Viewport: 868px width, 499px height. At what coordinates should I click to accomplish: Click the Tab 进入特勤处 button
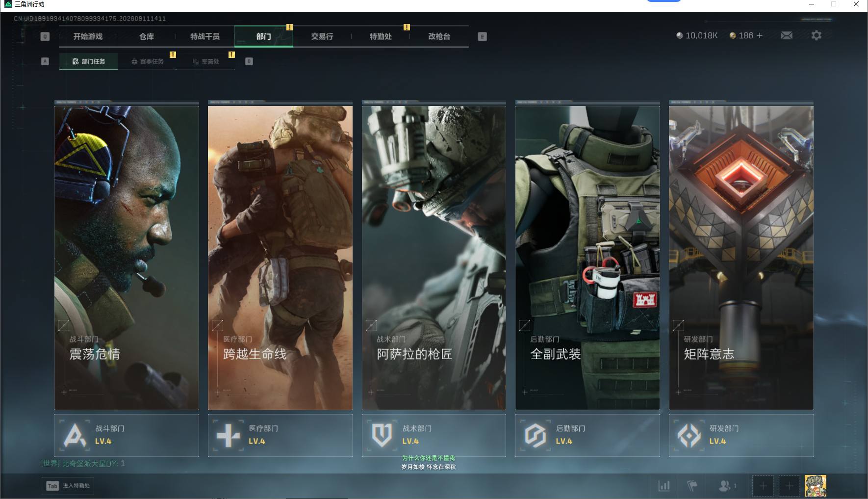[68, 486]
